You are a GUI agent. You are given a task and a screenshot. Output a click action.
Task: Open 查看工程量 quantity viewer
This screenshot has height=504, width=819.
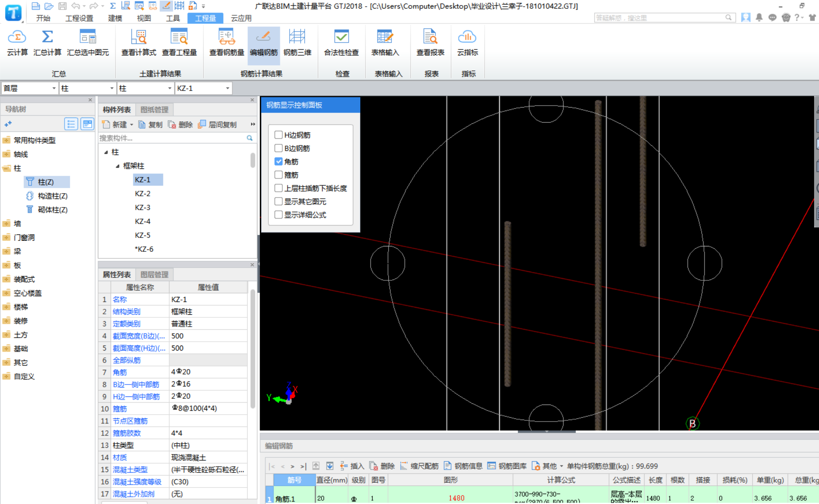point(179,42)
